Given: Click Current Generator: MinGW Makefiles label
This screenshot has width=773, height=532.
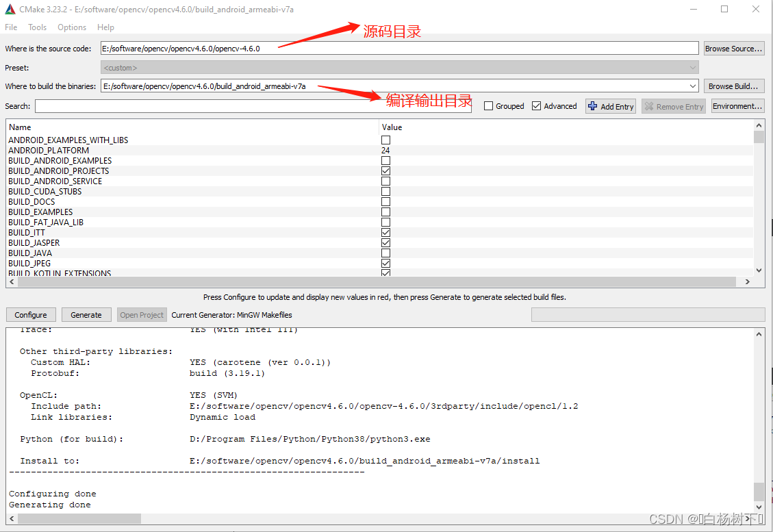Looking at the screenshot, I should [x=231, y=314].
